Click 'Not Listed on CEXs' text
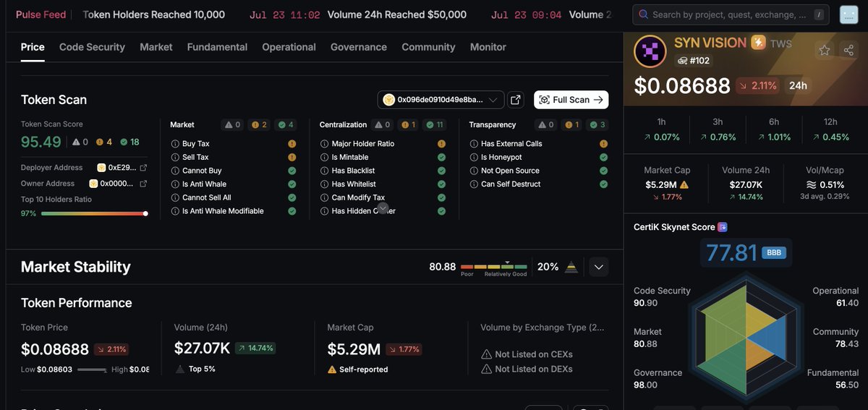868x410 pixels. click(x=534, y=354)
